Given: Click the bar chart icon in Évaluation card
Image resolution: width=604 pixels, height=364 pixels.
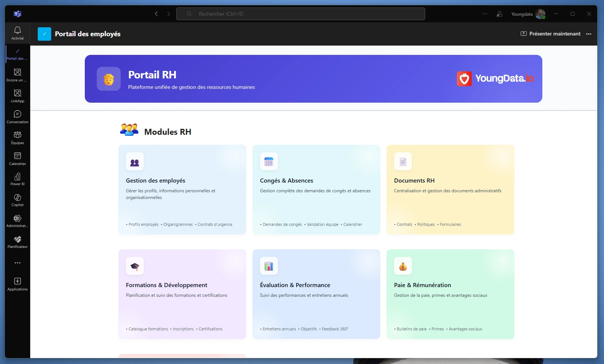Looking at the screenshot, I should (x=269, y=266).
